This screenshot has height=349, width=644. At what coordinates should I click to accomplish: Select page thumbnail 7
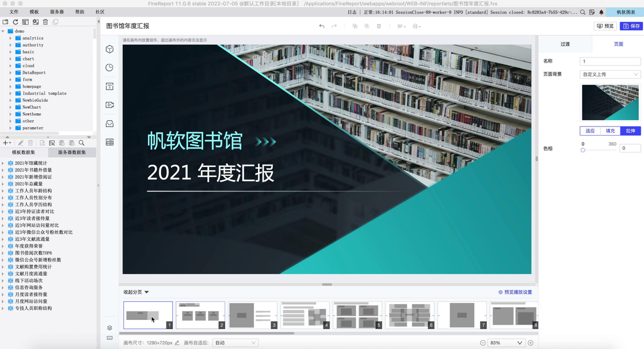click(462, 315)
